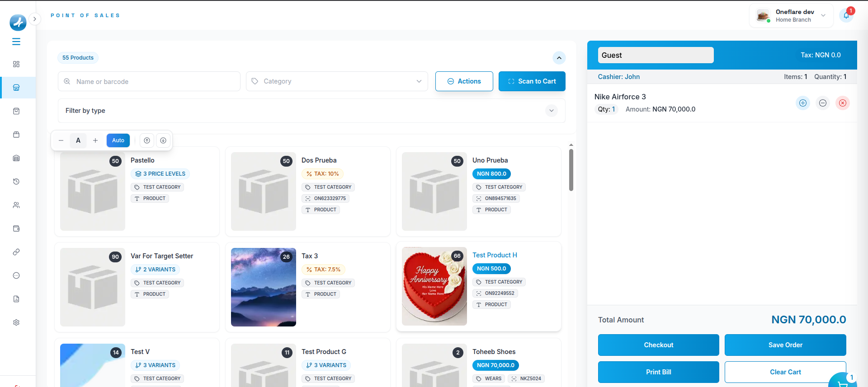Click the Save Order button
Viewport: 868px width, 387px height.
tap(785, 345)
